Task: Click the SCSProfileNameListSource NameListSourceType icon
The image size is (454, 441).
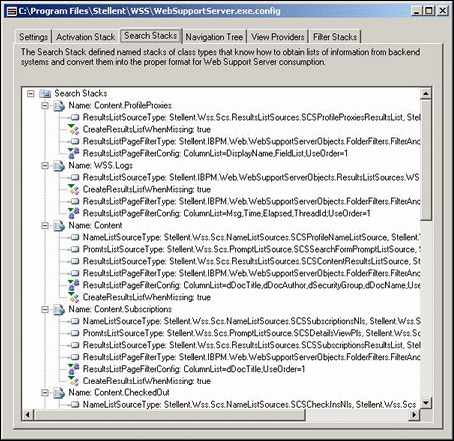Action: point(75,237)
